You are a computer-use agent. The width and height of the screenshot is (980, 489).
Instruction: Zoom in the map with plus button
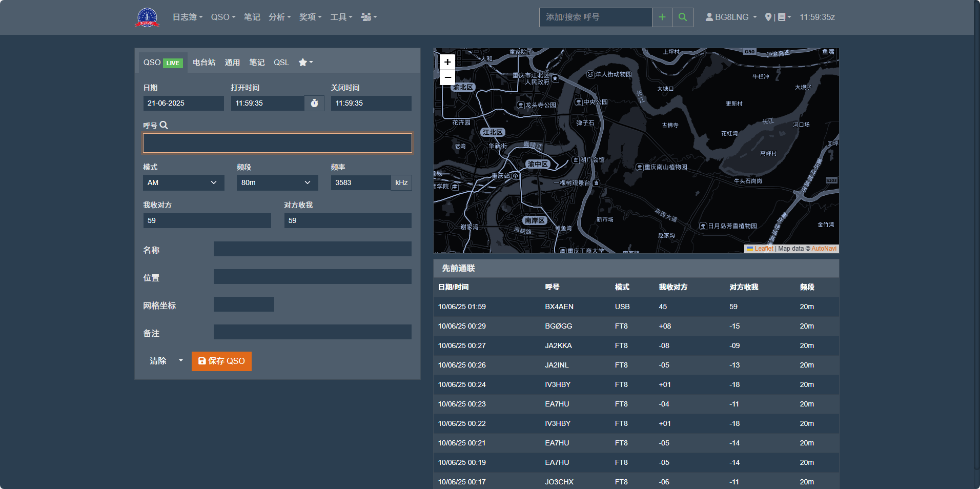pos(447,62)
